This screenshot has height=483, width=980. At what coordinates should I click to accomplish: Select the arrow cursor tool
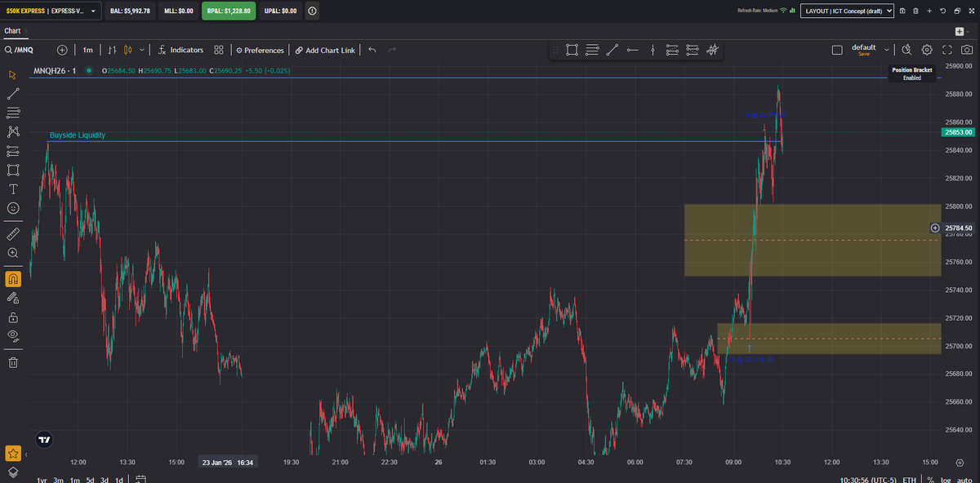[12, 75]
